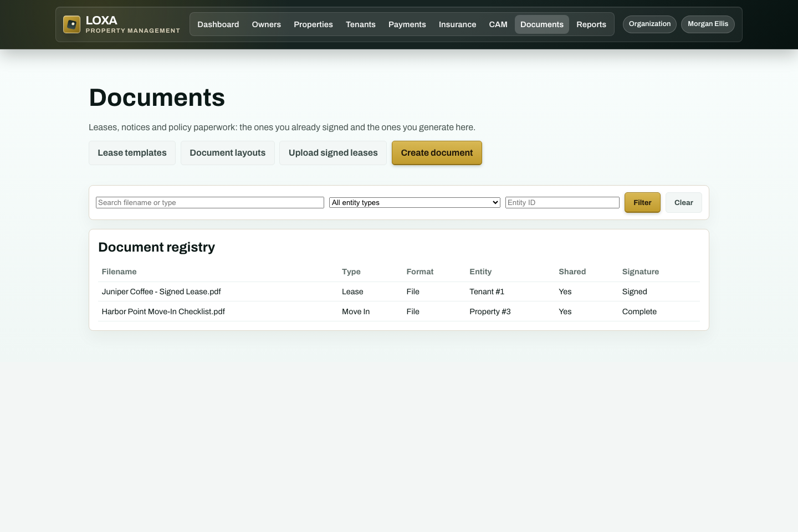This screenshot has height=532, width=798.
Task: Select Harbor Point Move-In Checklist.pdf
Action: (x=163, y=311)
